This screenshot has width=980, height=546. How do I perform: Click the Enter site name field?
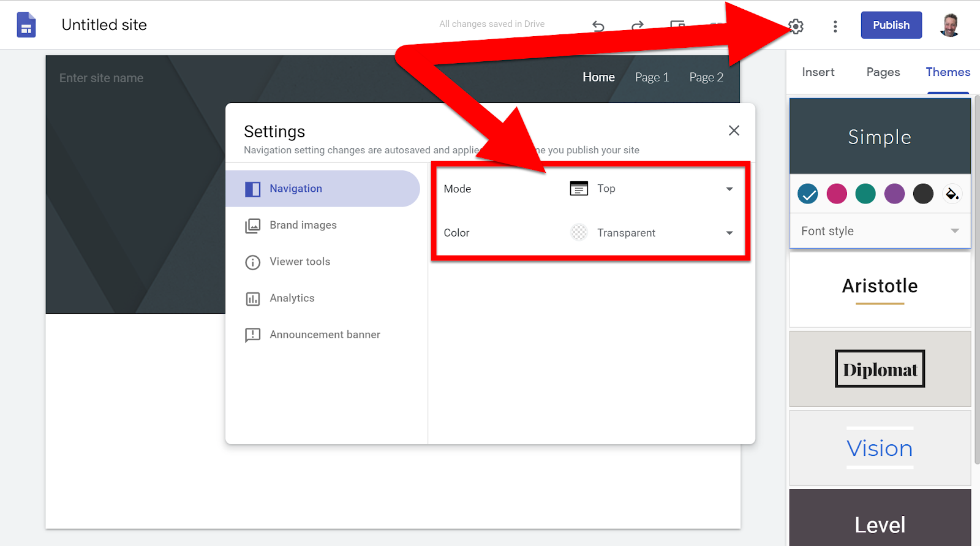tap(102, 78)
